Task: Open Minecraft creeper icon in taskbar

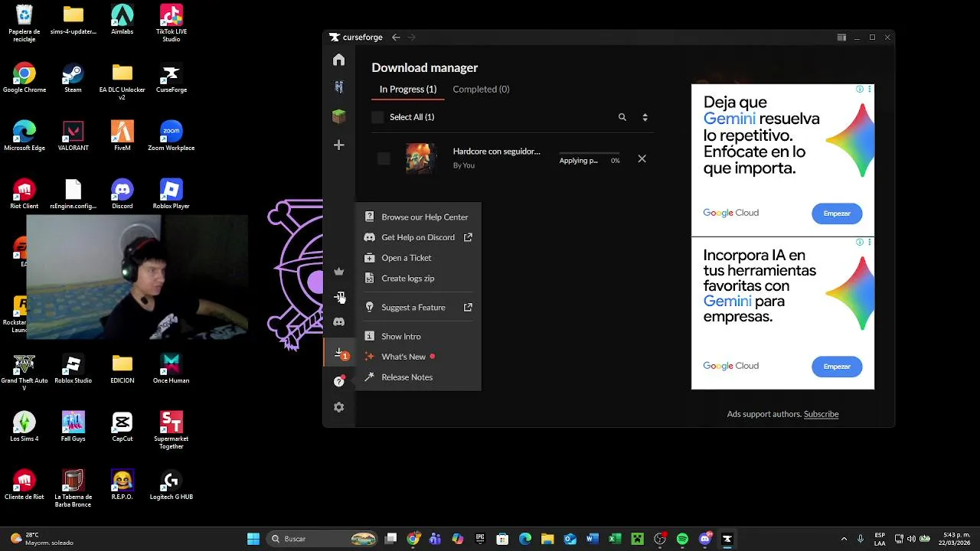Action: click(x=637, y=539)
